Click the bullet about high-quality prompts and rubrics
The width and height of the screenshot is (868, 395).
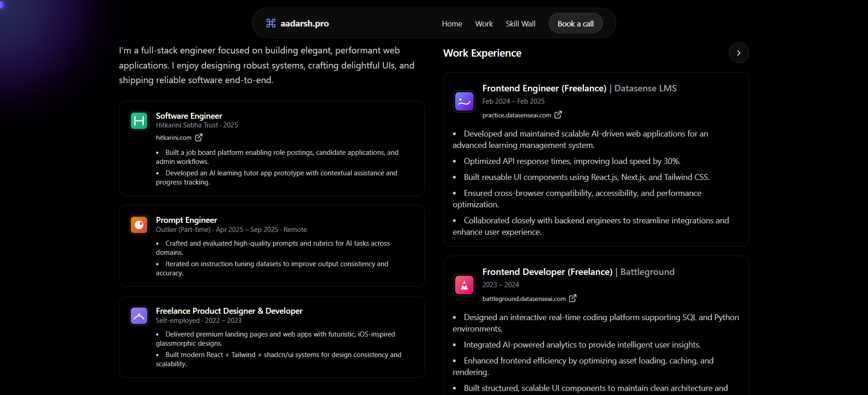tap(273, 248)
